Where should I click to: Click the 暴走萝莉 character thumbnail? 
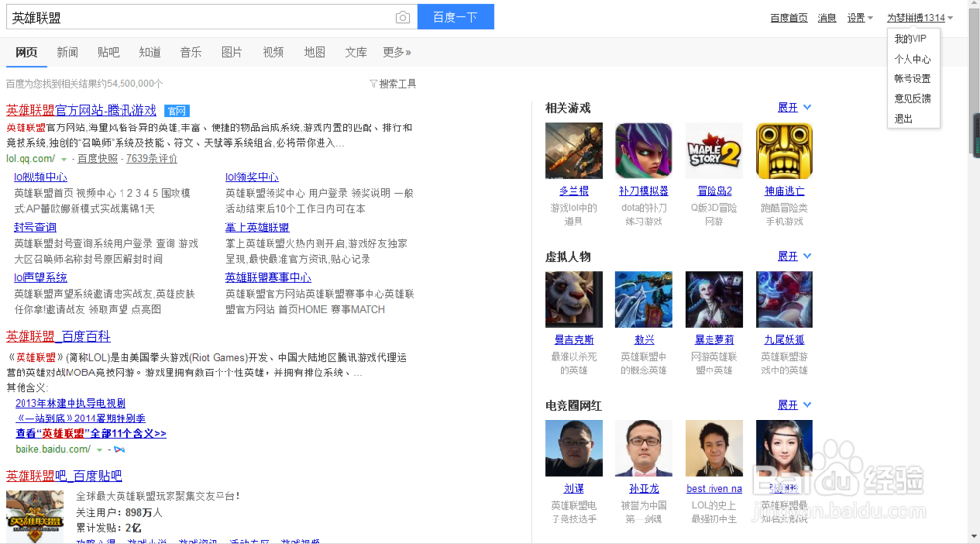(713, 300)
